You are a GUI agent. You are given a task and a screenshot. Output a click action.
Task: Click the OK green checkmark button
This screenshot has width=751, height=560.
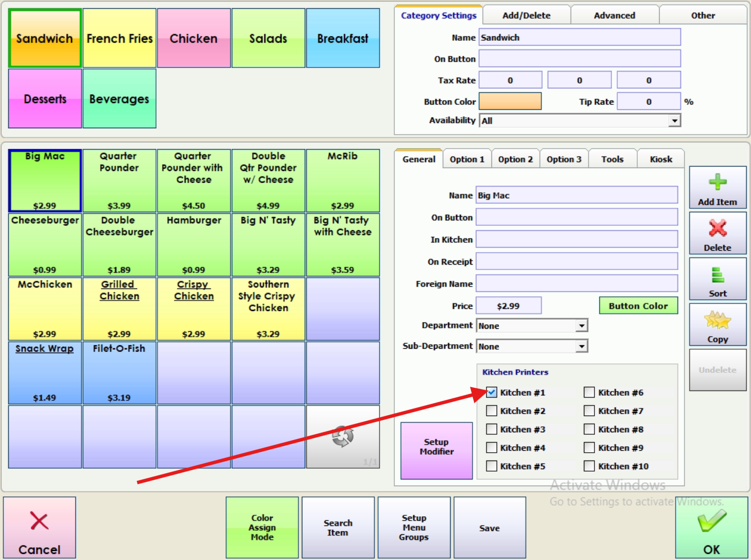tap(712, 527)
